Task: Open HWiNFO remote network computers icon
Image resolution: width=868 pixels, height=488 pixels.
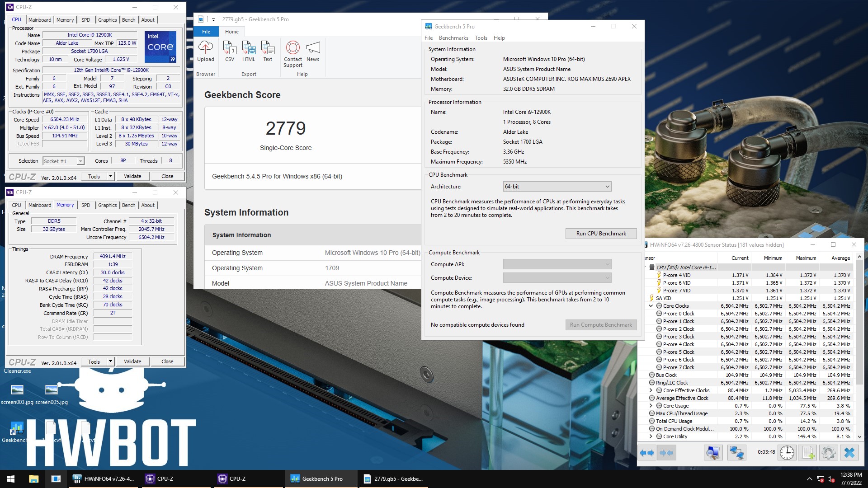Action: pyautogui.click(x=736, y=453)
